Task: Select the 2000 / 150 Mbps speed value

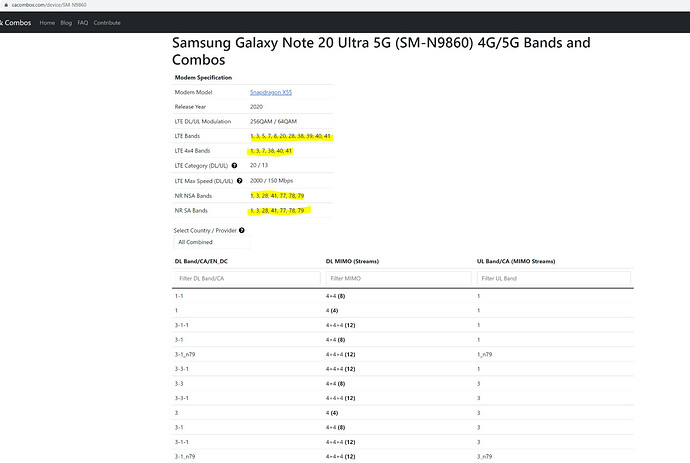Action: 271,180
